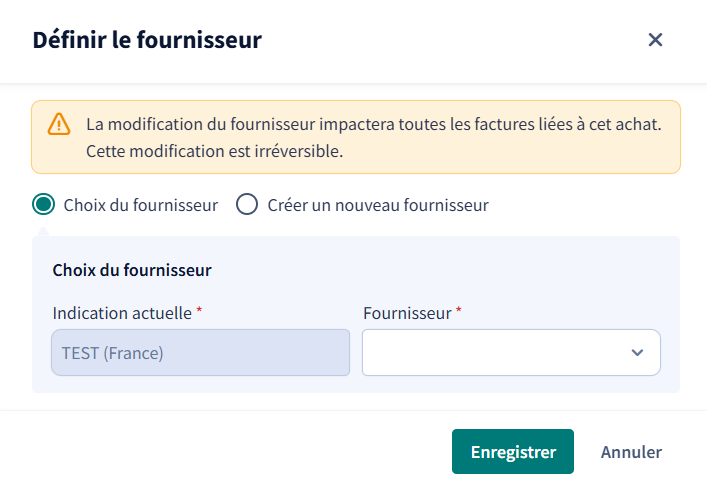Screen dimensions: 707x485
Task: Open the Fournisseur dropdown field
Action: coord(511,352)
